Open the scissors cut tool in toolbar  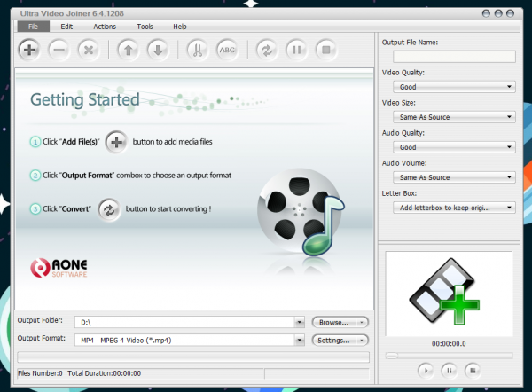(198, 50)
